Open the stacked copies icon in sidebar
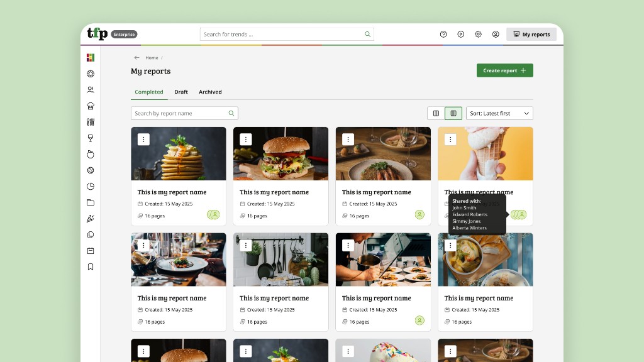Screen dimensions: 644x362 [91, 235]
